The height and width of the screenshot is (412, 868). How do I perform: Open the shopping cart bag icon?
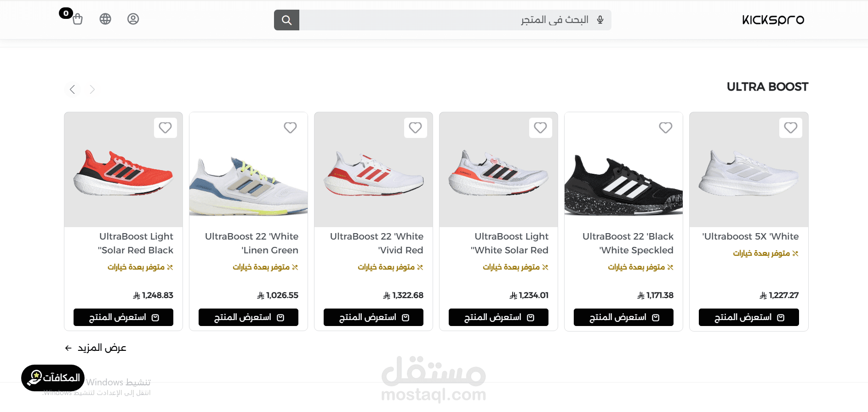pyautogui.click(x=77, y=19)
